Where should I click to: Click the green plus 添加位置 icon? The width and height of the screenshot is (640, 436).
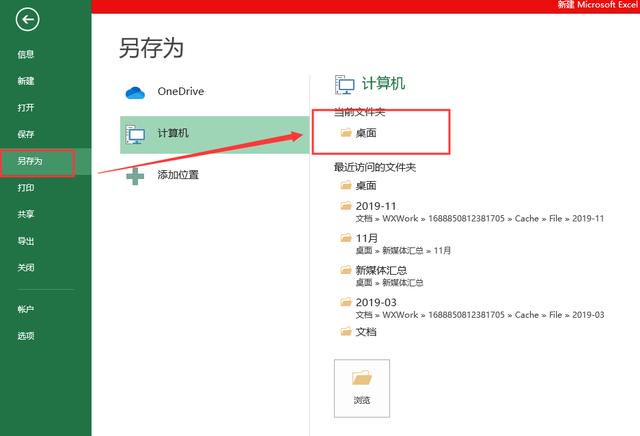tap(135, 176)
